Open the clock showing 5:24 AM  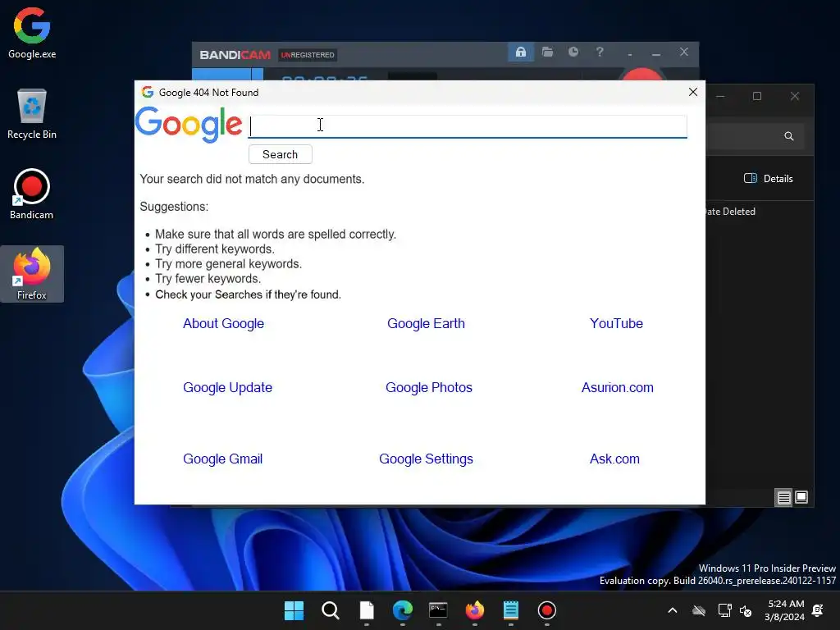pyautogui.click(x=785, y=610)
